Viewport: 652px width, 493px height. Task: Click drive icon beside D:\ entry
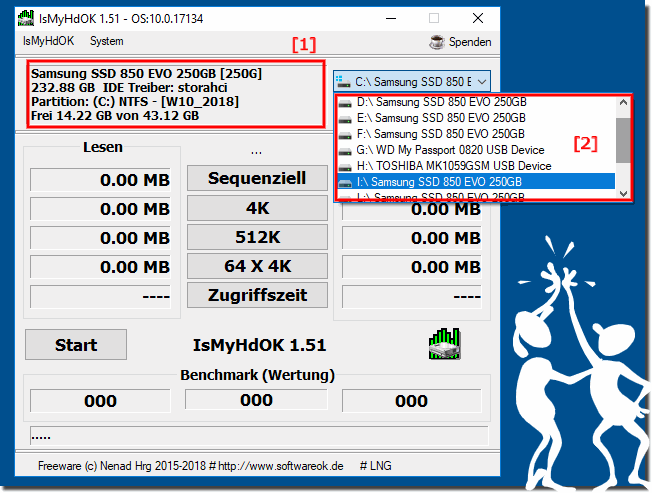[345, 103]
